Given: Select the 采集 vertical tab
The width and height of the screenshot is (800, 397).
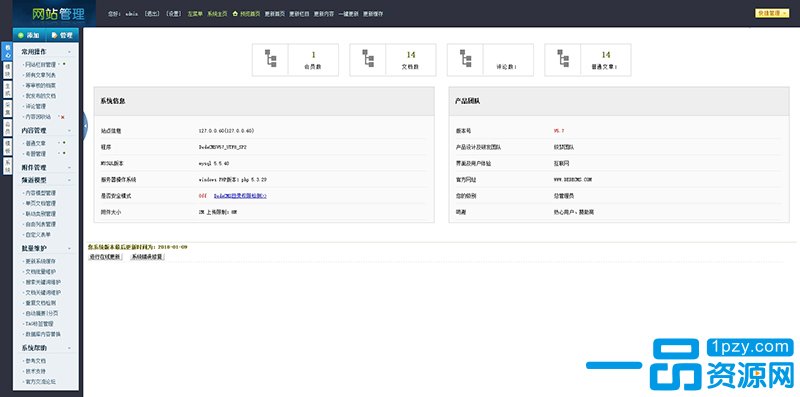Looking at the screenshot, I should coord(7,109).
